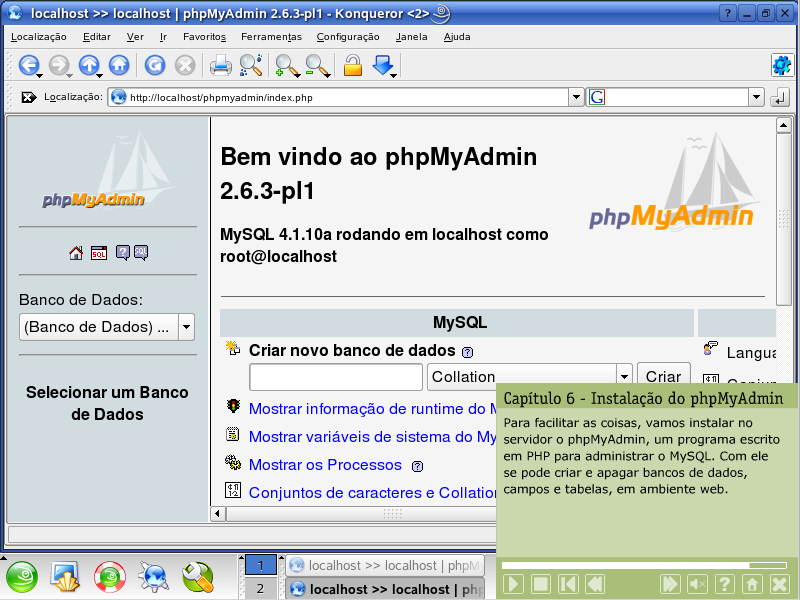800x600 pixels.
Task: Open the Collation dropdown list
Action: click(x=624, y=377)
